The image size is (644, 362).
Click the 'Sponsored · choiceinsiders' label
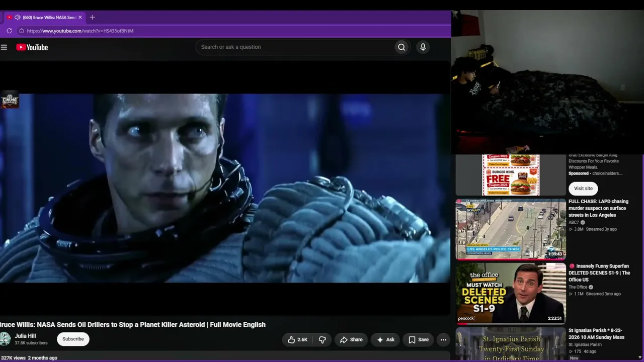coord(596,173)
